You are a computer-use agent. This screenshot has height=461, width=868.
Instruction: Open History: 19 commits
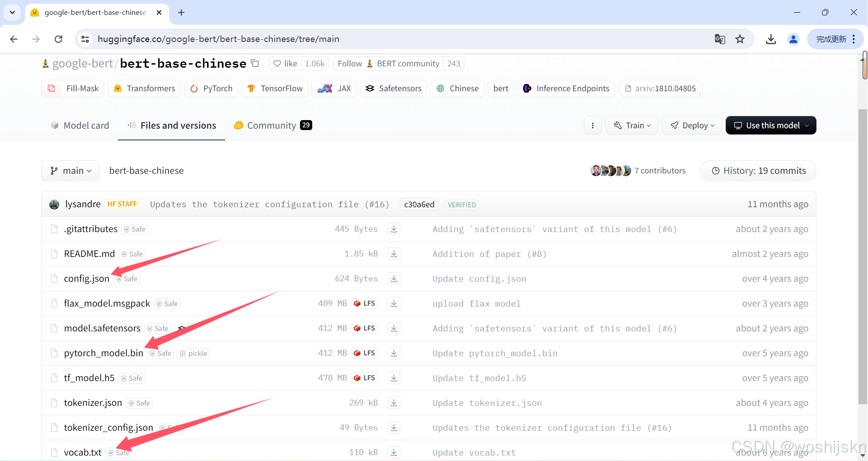pos(758,171)
